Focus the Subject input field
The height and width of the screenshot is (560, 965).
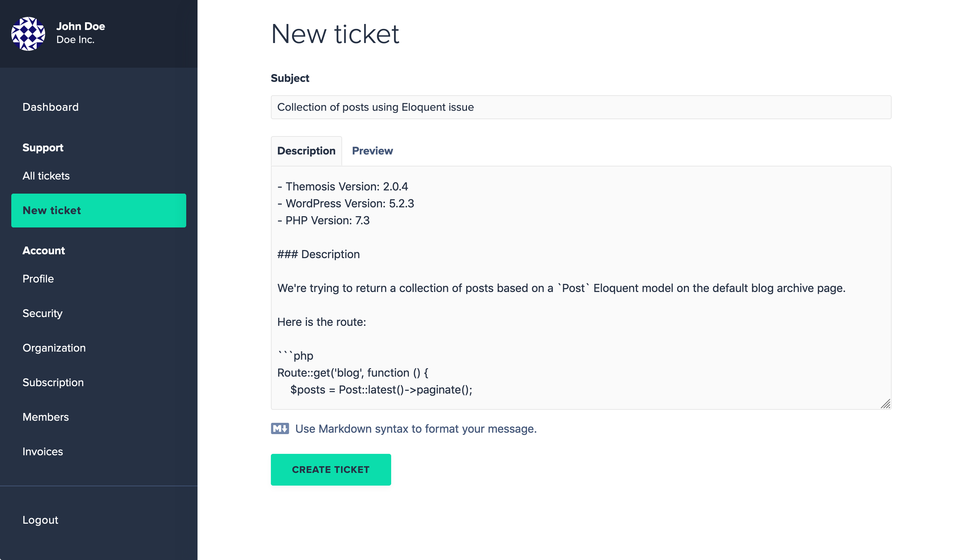click(581, 107)
